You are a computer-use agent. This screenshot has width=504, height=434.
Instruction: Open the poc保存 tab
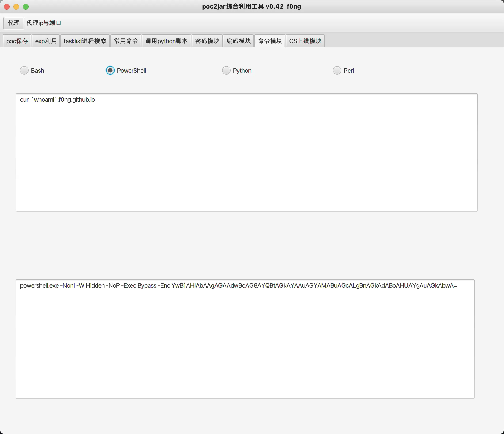click(x=17, y=41)
